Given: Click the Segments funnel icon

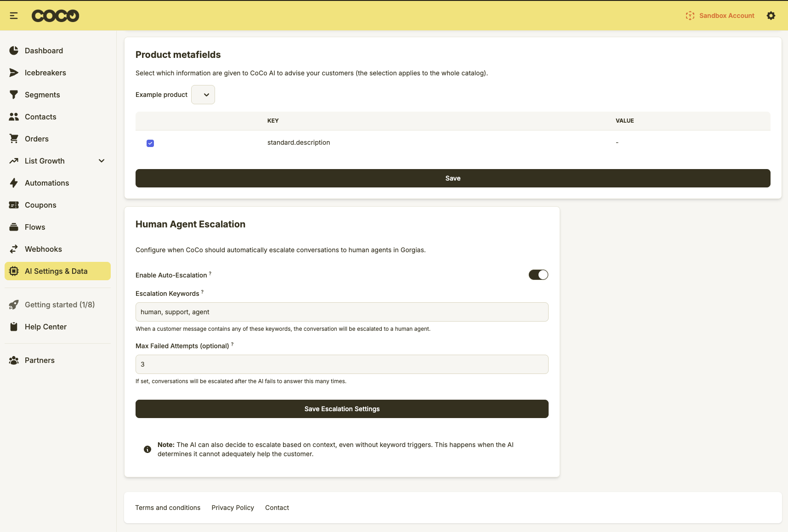Looking at the screenshot, I should click(14, 95).
